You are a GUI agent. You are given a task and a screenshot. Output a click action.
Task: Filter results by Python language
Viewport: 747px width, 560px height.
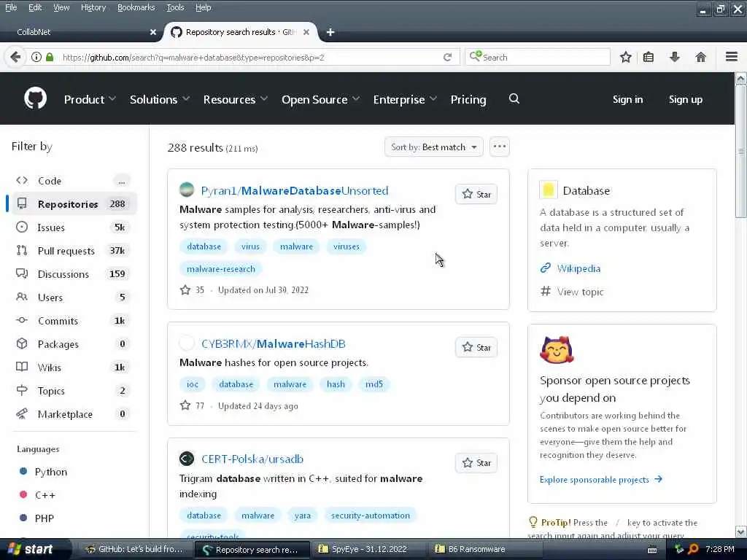coord(50,472)
